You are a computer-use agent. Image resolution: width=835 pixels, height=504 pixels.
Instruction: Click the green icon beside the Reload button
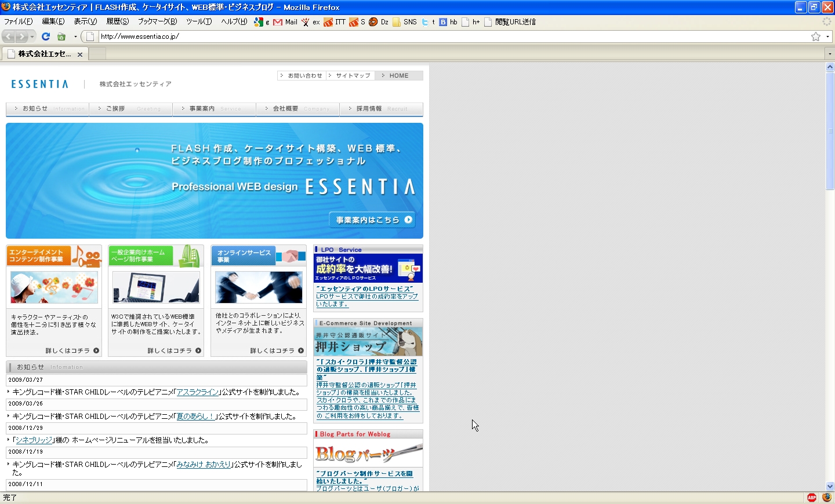pos(61,36)
